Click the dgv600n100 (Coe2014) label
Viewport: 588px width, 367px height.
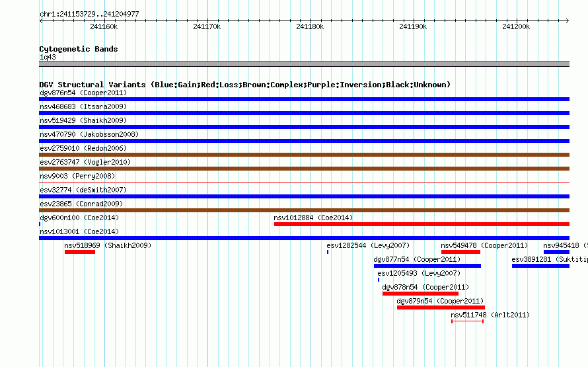click(x=79, y=218)
